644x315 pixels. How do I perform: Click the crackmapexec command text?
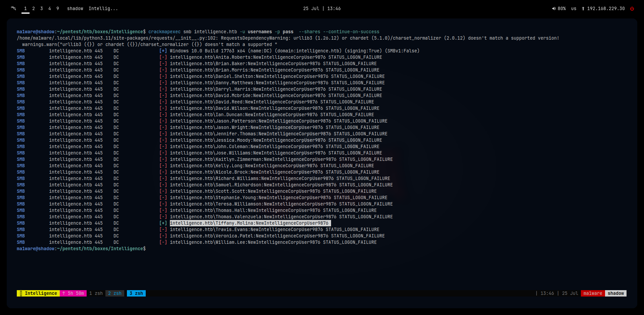tap(165, 32)
